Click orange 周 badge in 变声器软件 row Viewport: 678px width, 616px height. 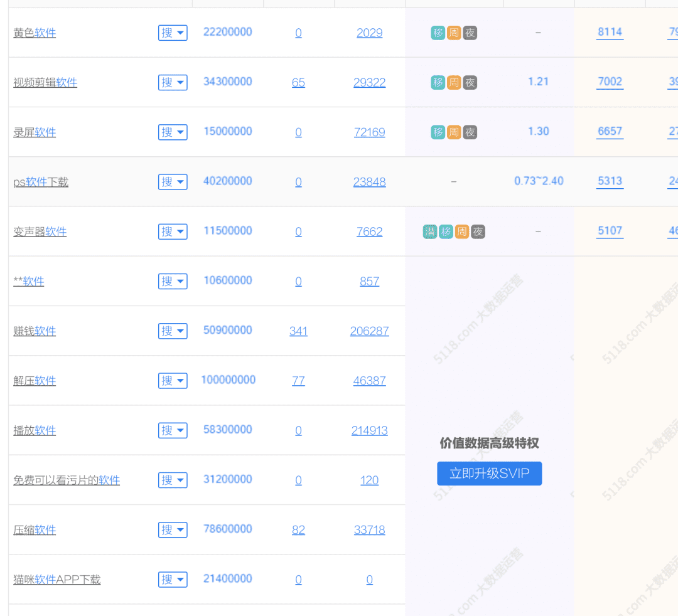pyautogui.click(x=462, y=231)
